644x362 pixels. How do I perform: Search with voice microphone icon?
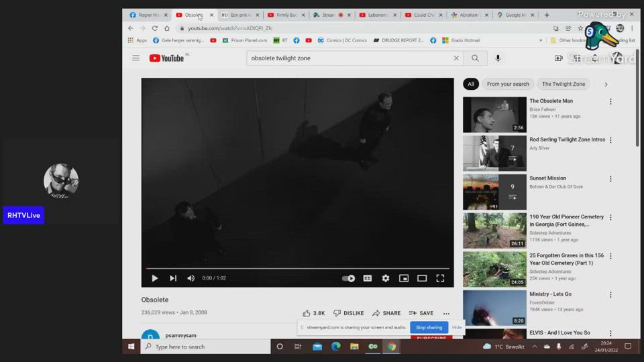click(498, 58)
